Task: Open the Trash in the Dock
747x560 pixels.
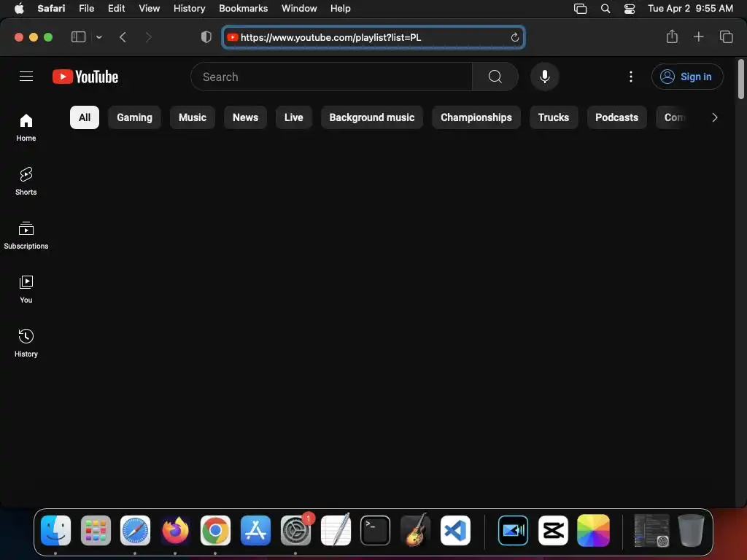Action: click(x=691, y=530)
